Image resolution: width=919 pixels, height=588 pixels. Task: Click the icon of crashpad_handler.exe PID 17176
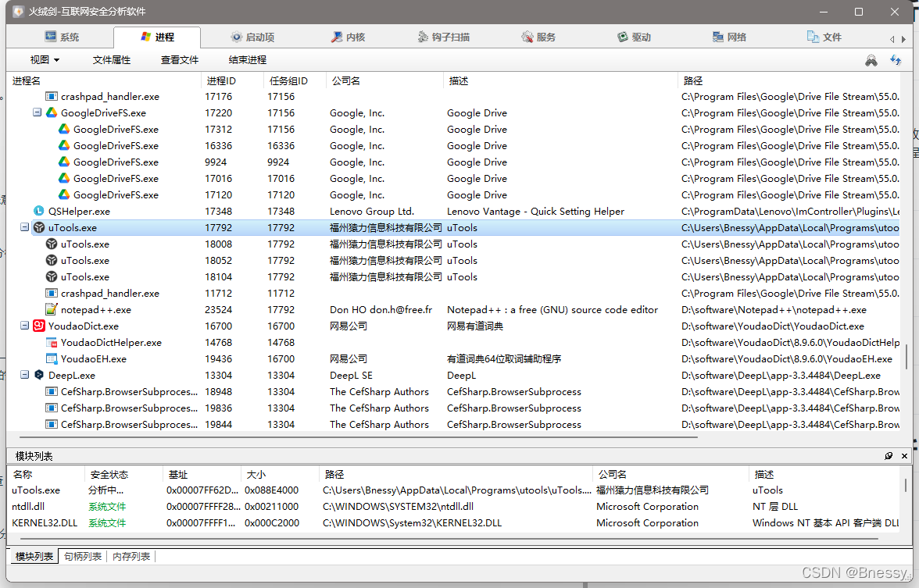coord(52,97)
